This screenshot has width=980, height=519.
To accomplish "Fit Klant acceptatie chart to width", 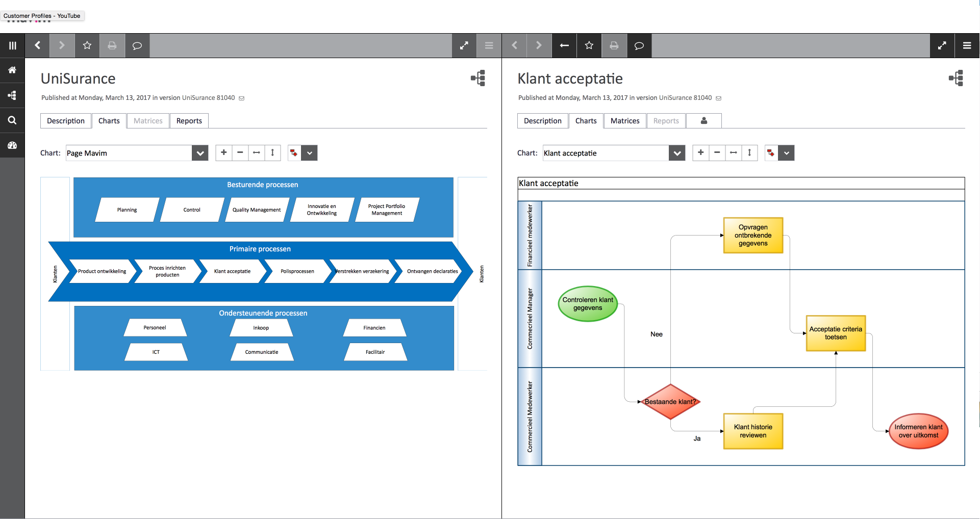I will (x=734, y=153).
